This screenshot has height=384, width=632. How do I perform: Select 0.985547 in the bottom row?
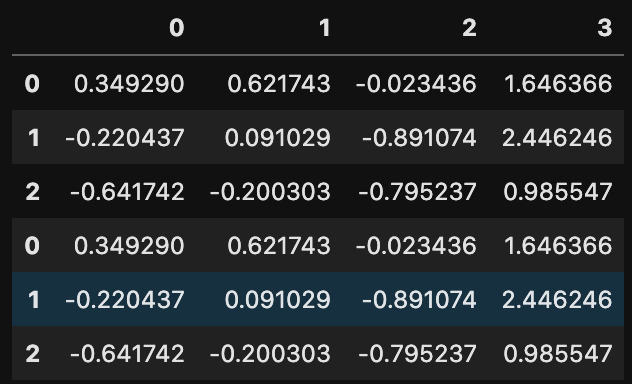[558, 354]
